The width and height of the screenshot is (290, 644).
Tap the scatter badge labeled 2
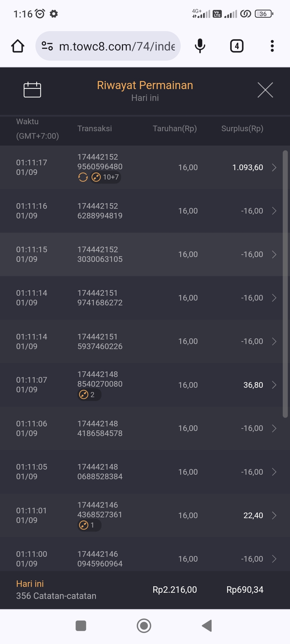(x=89, y=395)
